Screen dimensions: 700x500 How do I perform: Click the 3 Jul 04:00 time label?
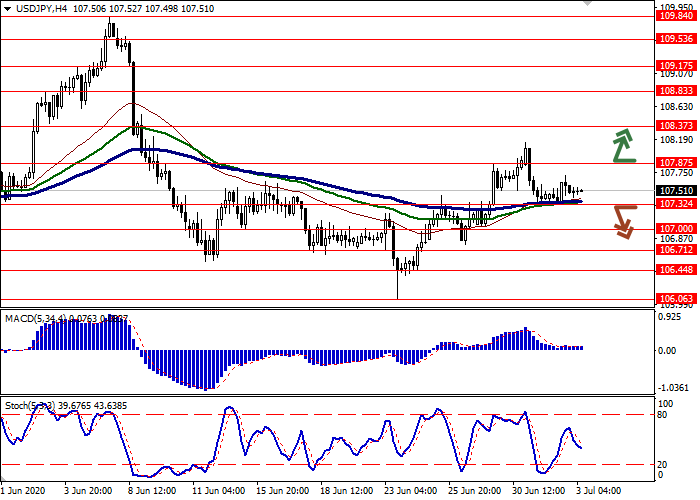pos(599,491)
